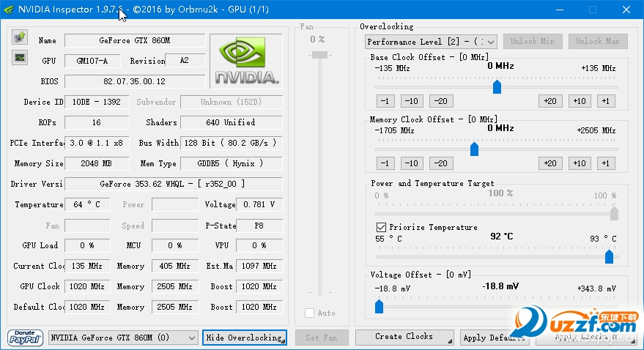Click the Mem Type value GDDR5 ( Hynix )
Image resolution: width=644 pixels, height=350 pixels.
tap(232, 163)
